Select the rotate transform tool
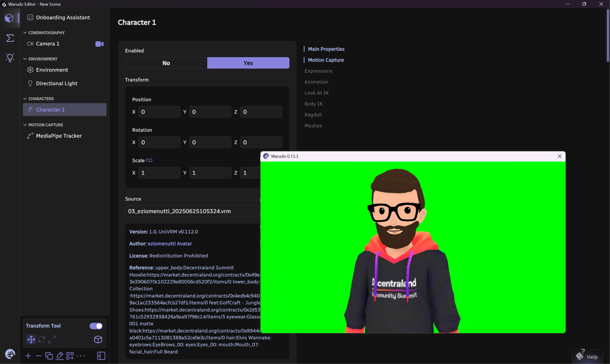Screen dimensions: 610x364 (42, 339)
